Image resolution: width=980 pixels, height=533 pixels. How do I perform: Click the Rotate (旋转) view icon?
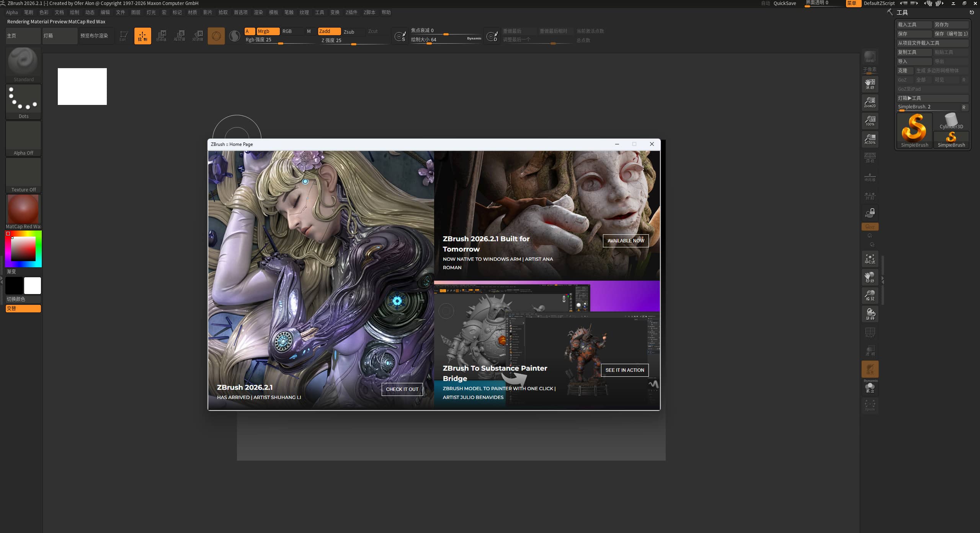click(870, 314)
